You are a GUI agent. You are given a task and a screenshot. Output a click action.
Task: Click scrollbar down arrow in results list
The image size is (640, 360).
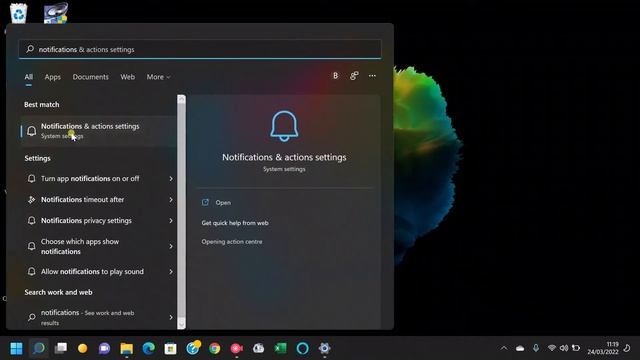[182, 324]
